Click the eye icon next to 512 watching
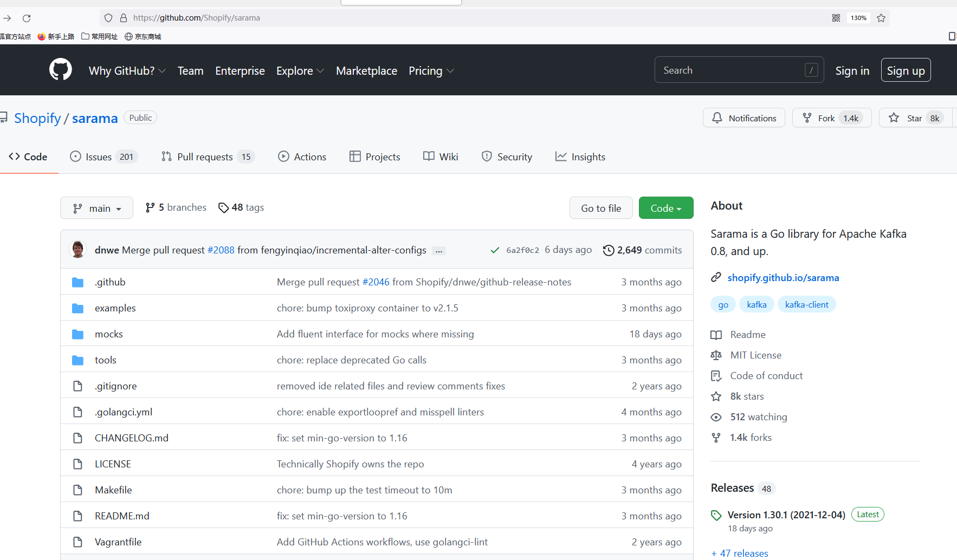The width and height of the screenshot is (957, 560). pyautogui.click(x=716, y=417)
